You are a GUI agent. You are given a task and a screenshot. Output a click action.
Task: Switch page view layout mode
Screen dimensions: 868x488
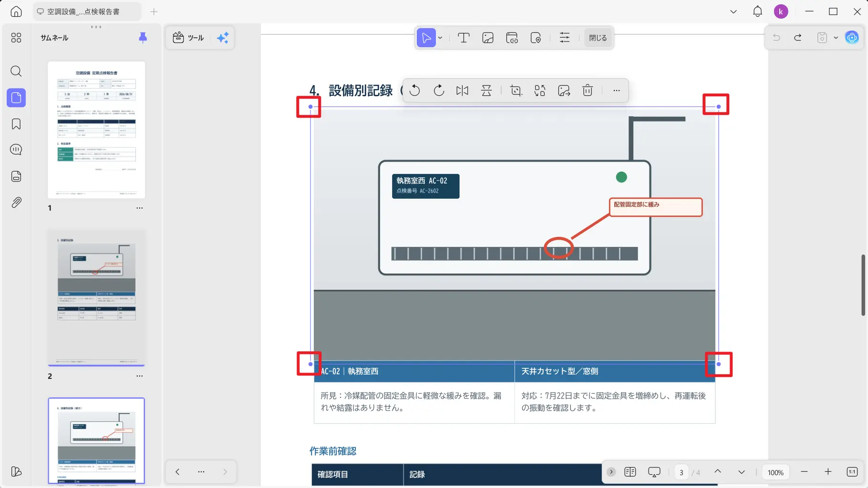click(630, 472)
